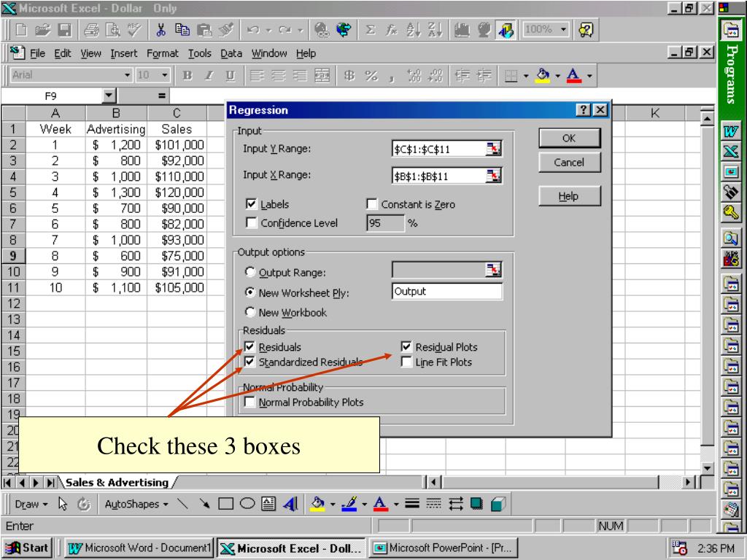
Task: Click the Save disk icon
Action: pos(65,30)
